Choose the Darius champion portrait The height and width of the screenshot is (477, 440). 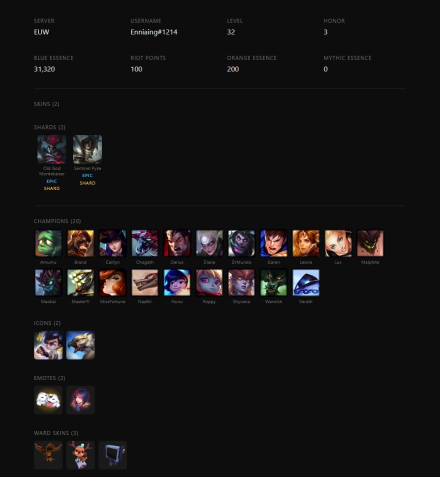(x=177, y=243)
